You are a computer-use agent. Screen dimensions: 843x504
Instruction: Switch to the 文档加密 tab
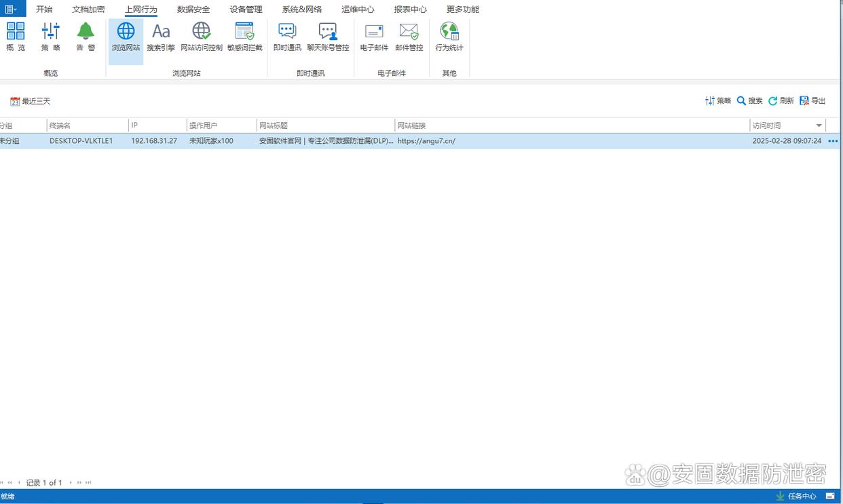[88, 9]
